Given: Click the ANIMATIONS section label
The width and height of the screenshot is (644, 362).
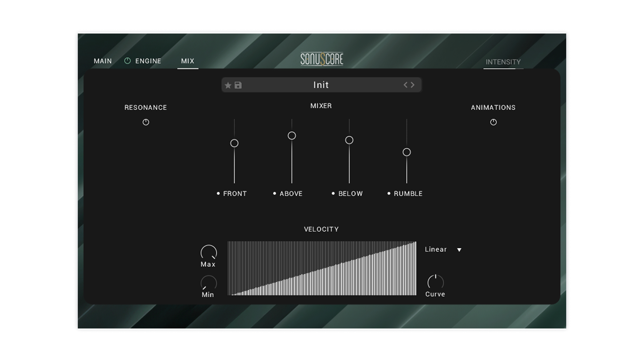Looking at the screenshot, I should [493, 108].
